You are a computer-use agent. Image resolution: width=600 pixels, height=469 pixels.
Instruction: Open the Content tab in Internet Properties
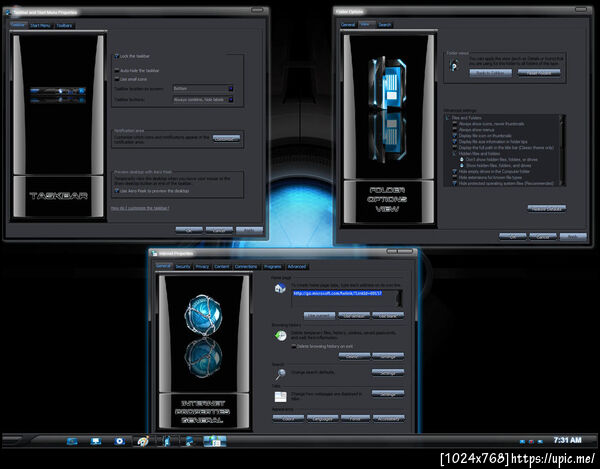coord(222,267)
